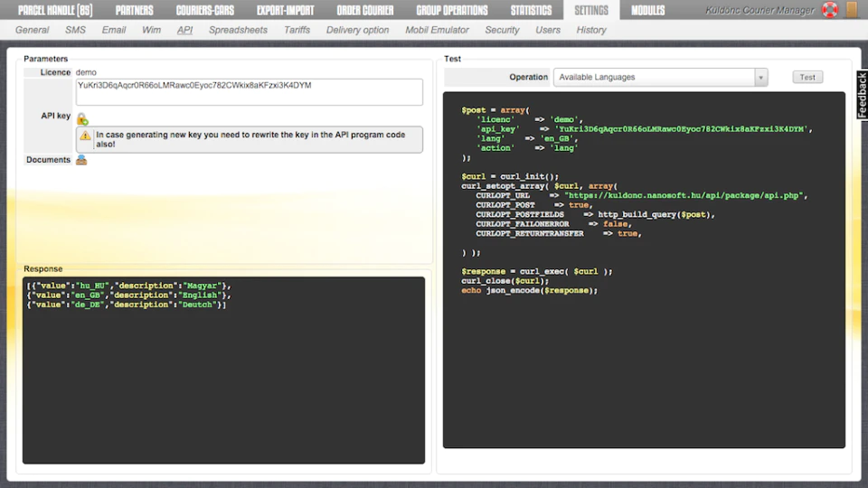The height and width of the screenshot is (488, 868).
Task: Open the Statistics menu
Action: point(532,10)
